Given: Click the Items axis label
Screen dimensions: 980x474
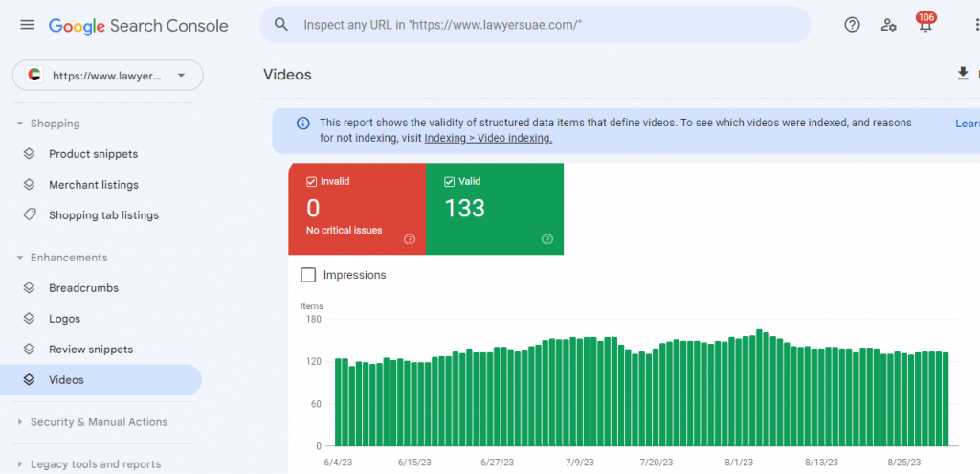Looking at the screenshot, I should (312, 306).
